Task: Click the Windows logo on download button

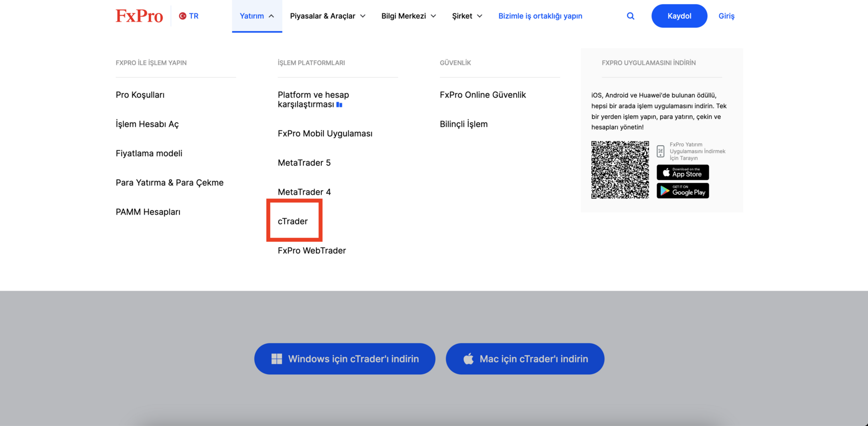Action: coord(277,359)
